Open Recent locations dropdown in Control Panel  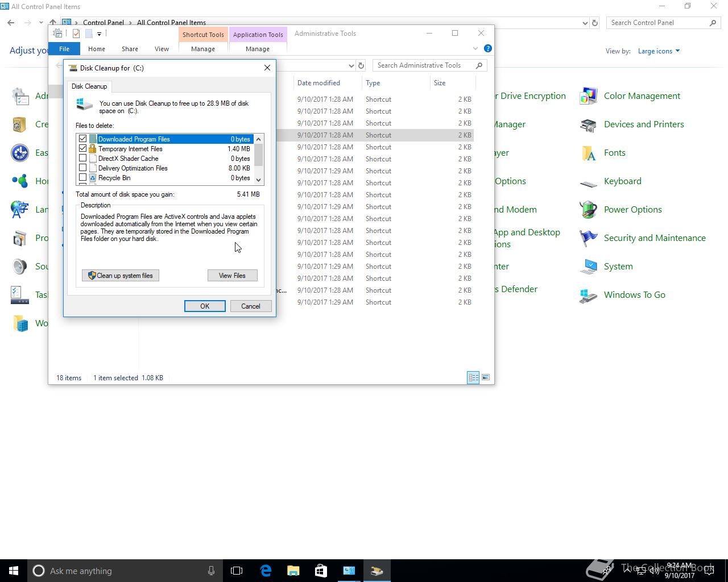[x=41, y=23]
